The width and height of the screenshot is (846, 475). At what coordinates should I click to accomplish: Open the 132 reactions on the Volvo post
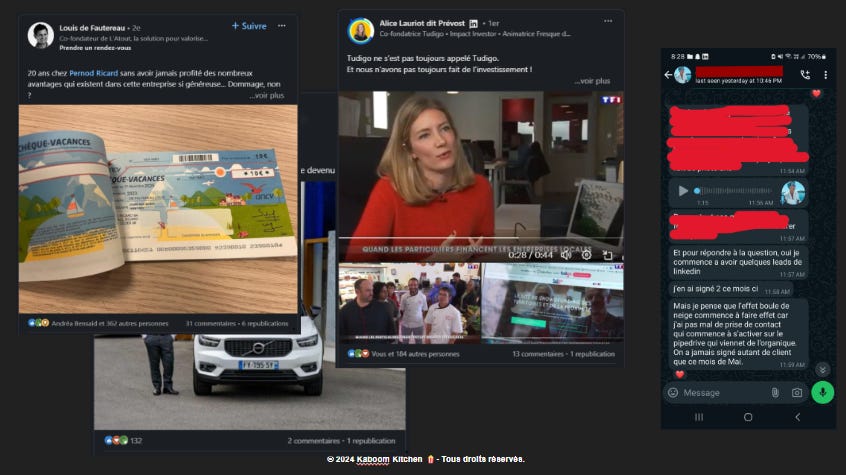coord(123,440)
